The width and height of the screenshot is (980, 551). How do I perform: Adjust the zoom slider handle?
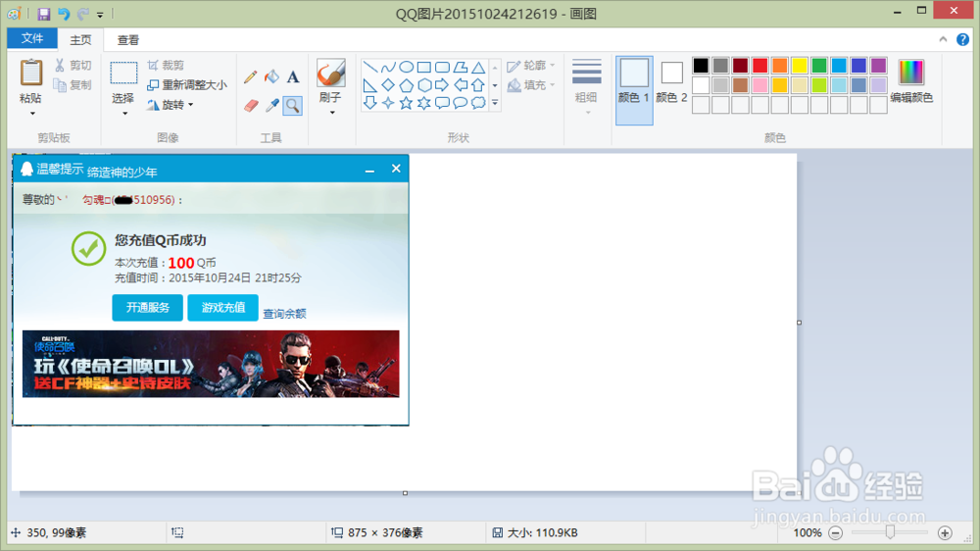[x=890, y=532]
